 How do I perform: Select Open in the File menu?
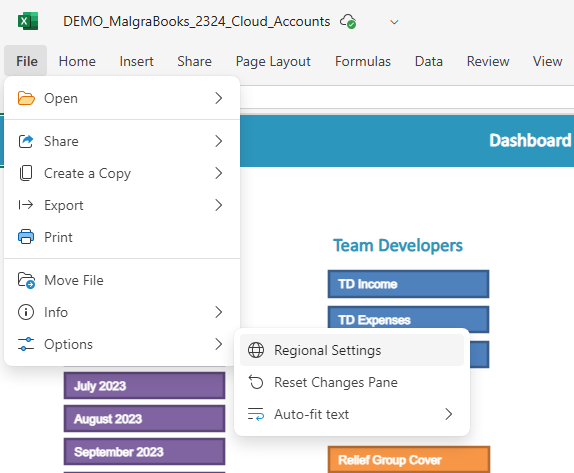[122, 98]
